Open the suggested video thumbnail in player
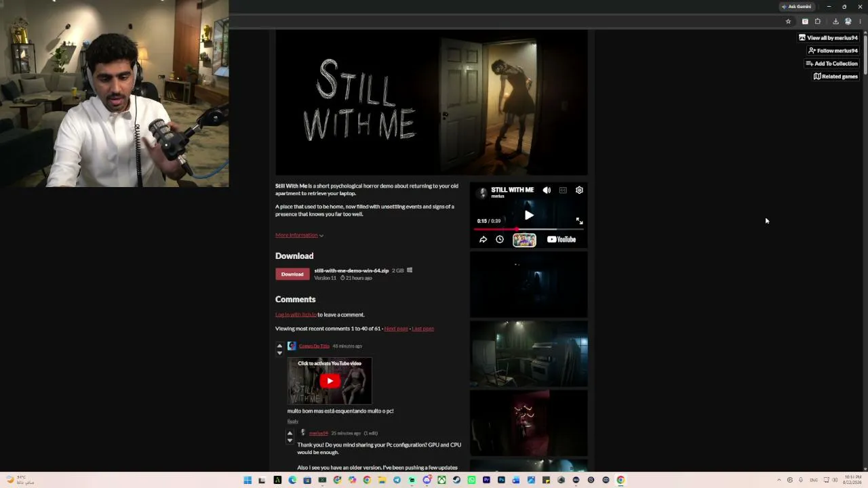This screenshot has height=488, width=868. pos(524,240)
